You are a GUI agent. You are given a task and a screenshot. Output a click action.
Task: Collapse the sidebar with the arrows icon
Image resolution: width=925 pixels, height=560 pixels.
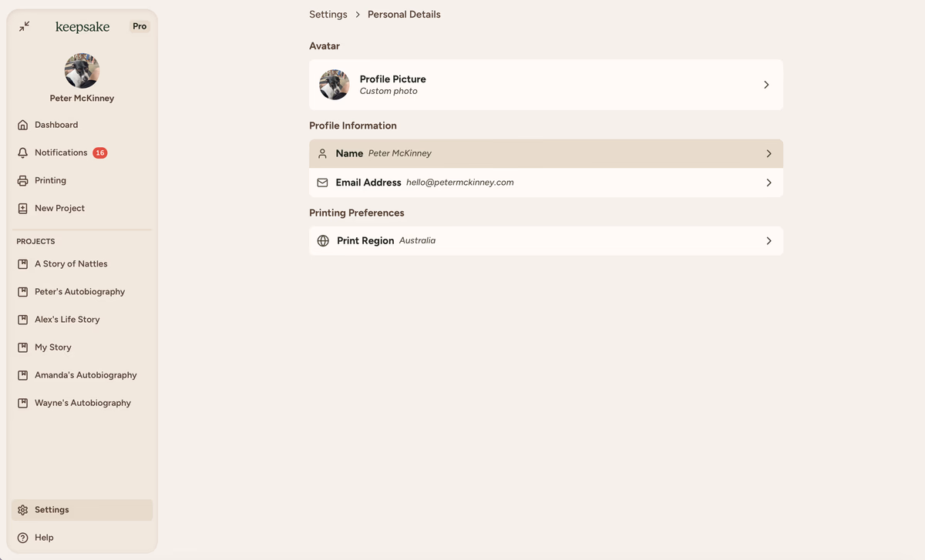(x=25, y=26)
